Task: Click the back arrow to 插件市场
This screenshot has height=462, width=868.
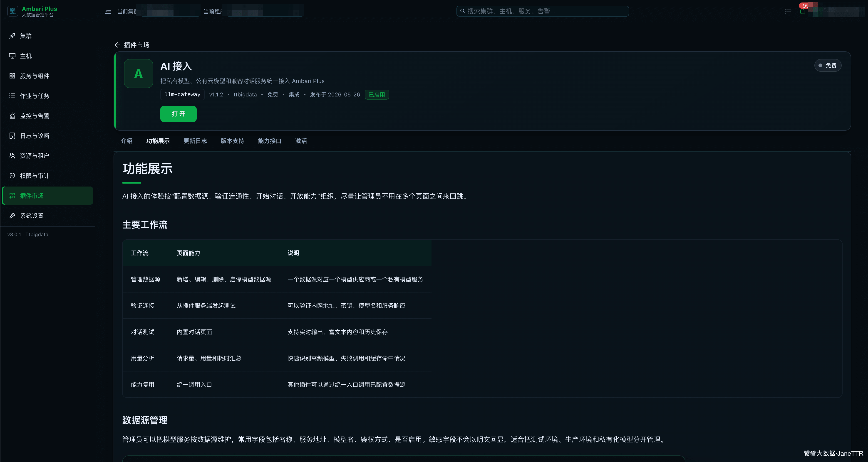Action: click(117, 45)
